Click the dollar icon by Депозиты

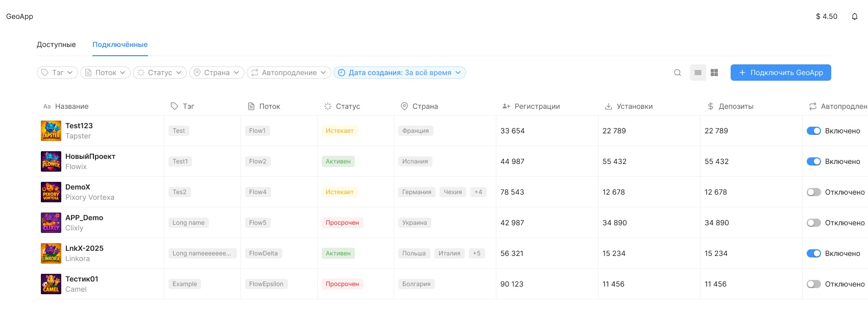(711, 106)
